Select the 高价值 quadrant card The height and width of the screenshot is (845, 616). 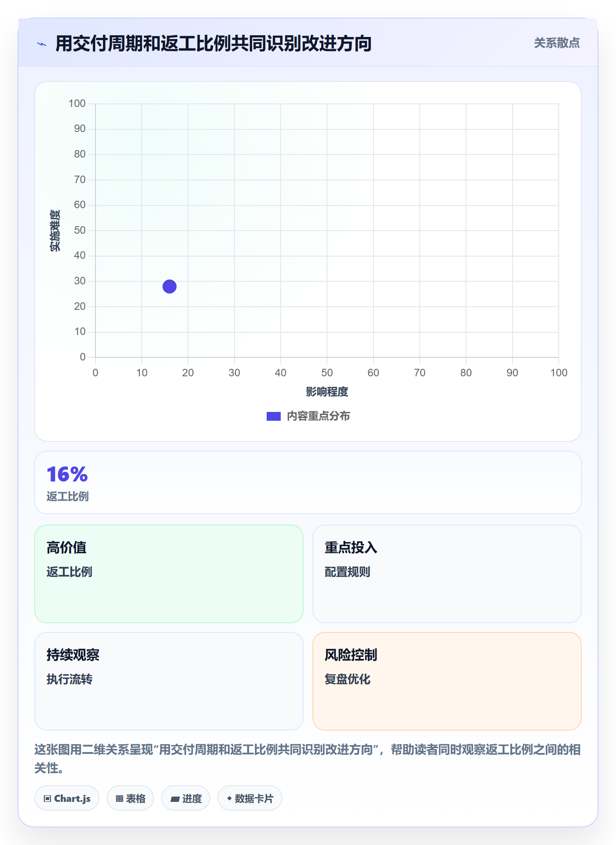(169, 573)
